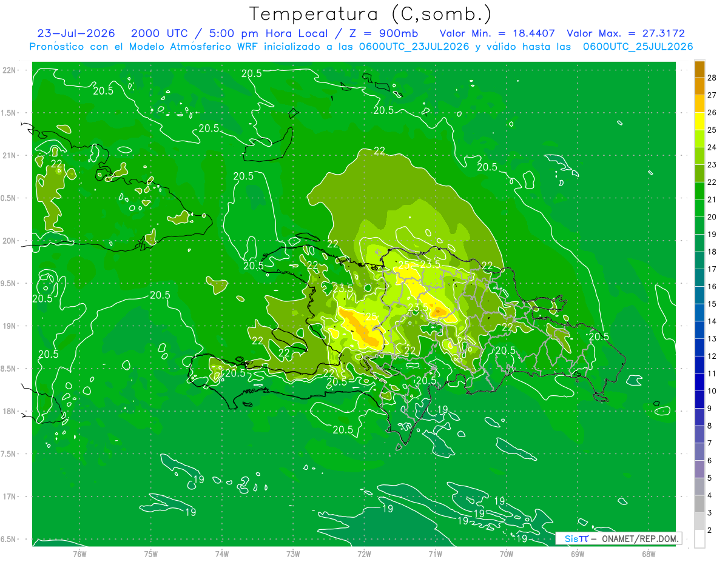
Task: Click the purple color bar swatch between 6 and 7
Action: click(699, 452)
